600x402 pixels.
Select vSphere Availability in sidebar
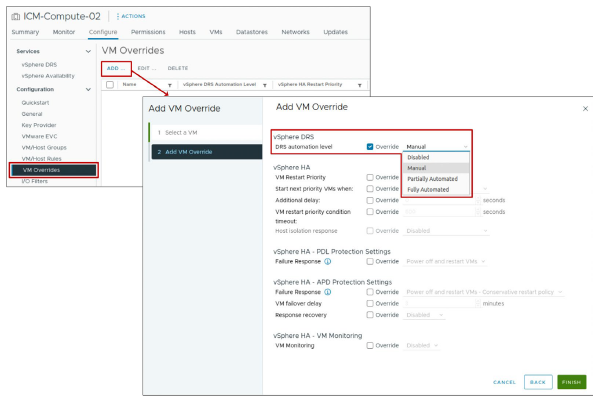point(48,76)
